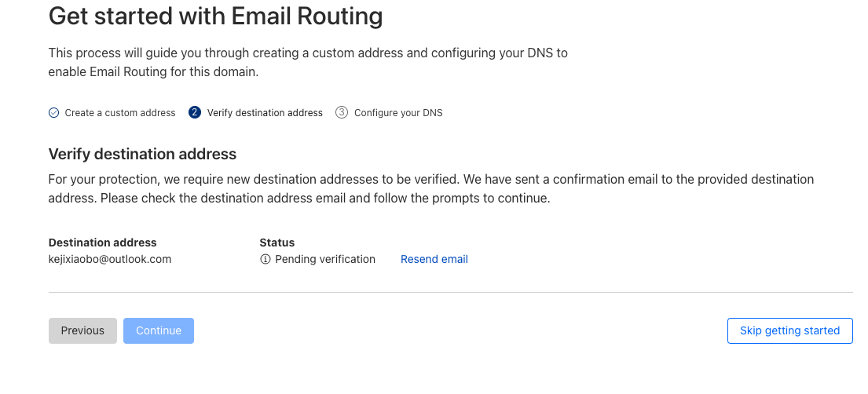This screenshot has width=868, height=394.
Task: Click the "Status" column label
Action: click(277, 243)
